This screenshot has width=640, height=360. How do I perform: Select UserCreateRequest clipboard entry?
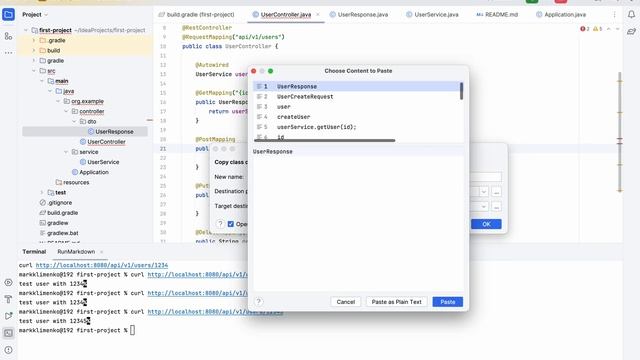(357, 97)
